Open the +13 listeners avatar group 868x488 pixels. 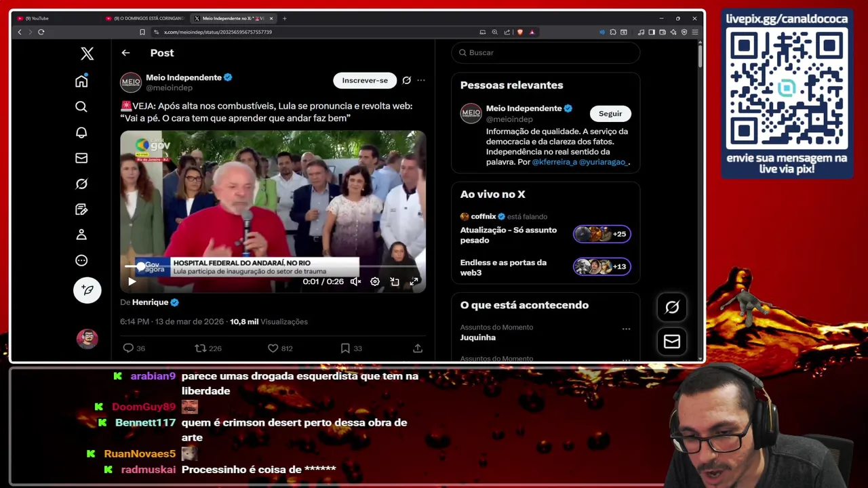tap(602, 267)
